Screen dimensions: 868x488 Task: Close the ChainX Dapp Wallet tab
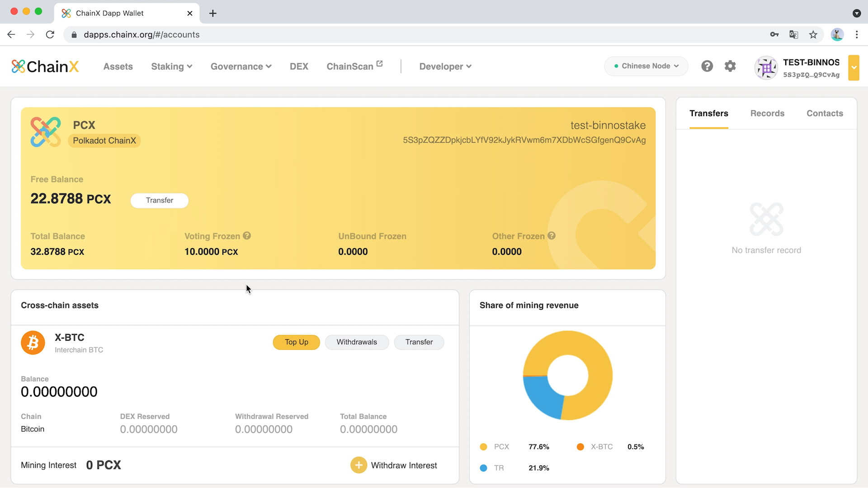pyautogui.click(x=190, y=13)
